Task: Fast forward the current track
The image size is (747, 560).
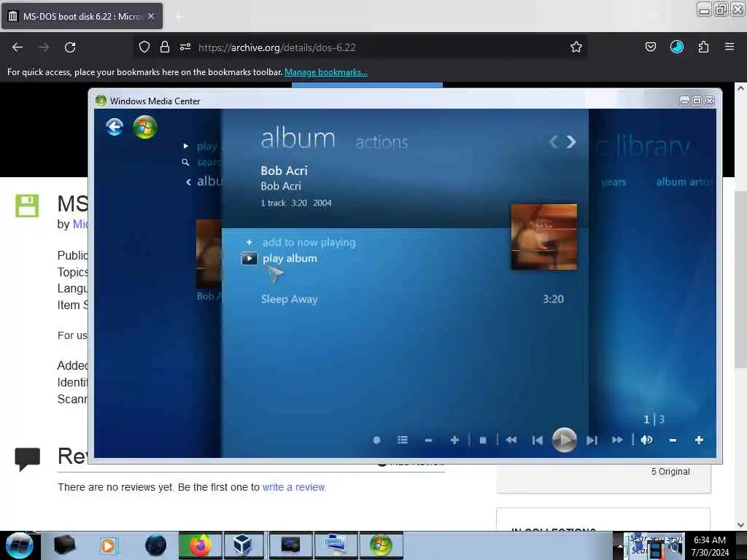Action: coord(617,440)
